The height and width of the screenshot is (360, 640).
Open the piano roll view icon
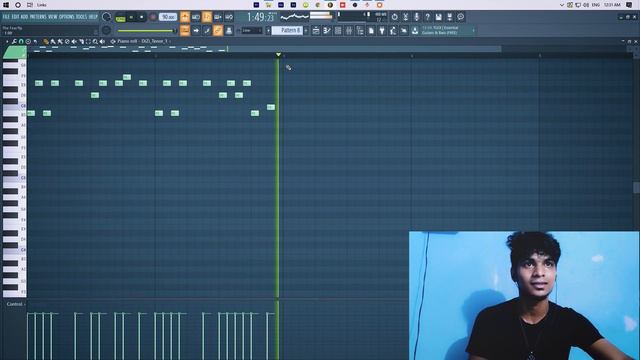click(327, 31)
